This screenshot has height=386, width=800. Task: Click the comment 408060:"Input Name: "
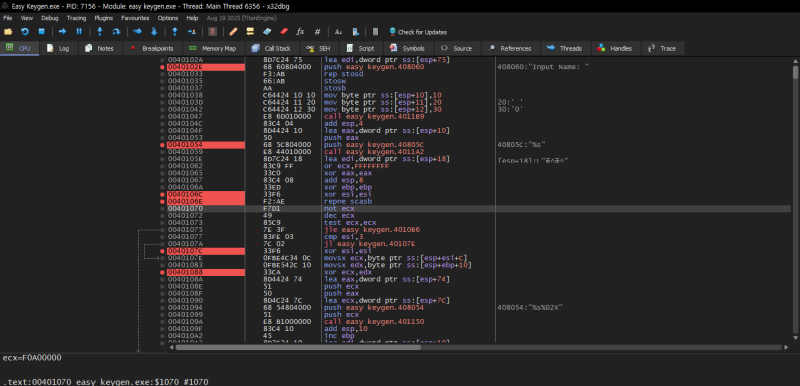(x=543, y=67)
